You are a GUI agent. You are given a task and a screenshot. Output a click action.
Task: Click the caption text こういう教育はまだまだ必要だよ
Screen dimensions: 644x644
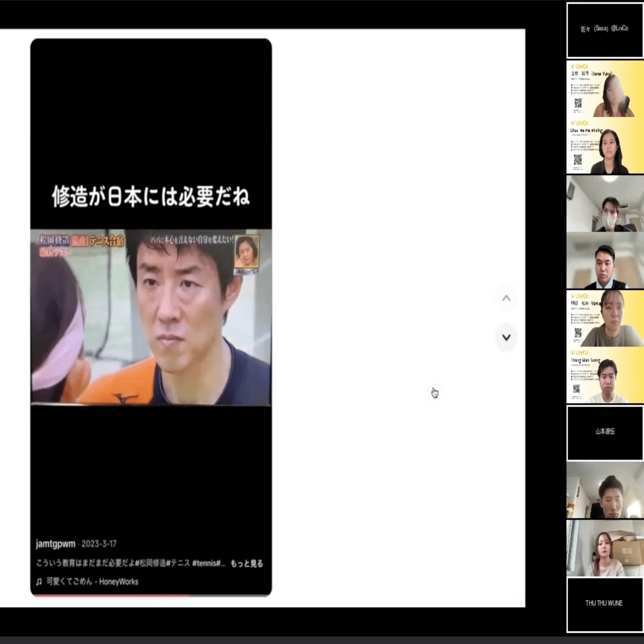pyautogui.click(x=85, y=563)
